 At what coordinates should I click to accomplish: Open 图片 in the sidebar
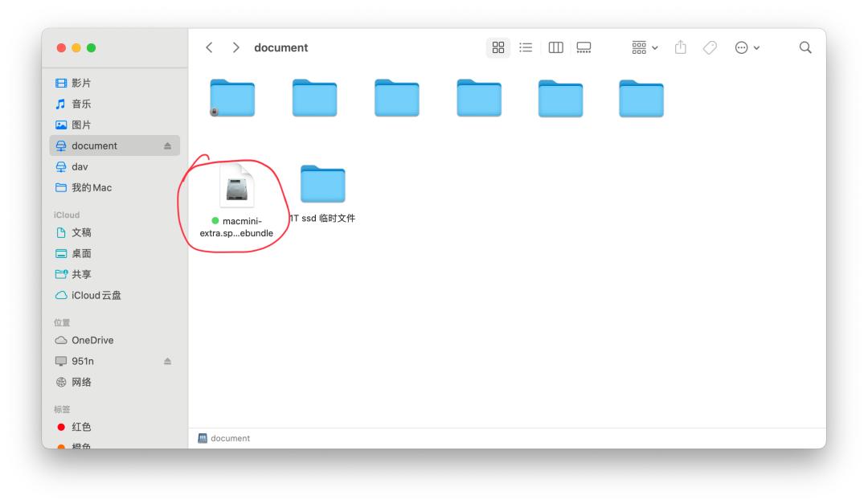point(115,125)
